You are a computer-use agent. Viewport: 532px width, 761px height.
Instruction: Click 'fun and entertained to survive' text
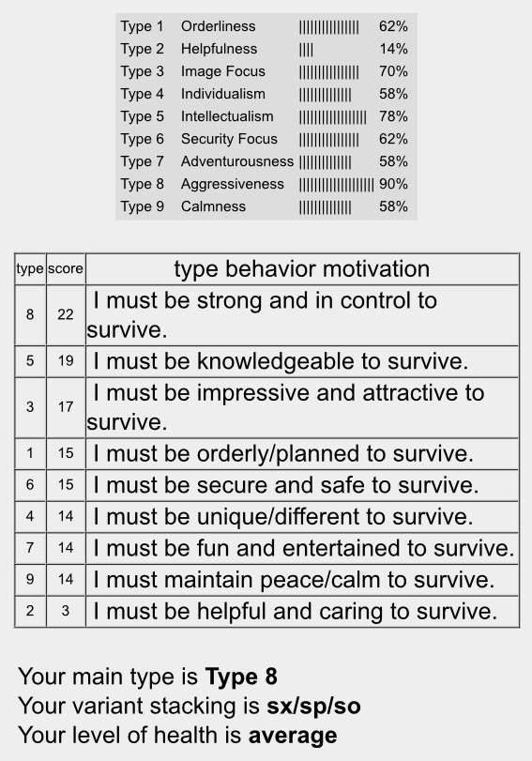[x=303, y=548]
